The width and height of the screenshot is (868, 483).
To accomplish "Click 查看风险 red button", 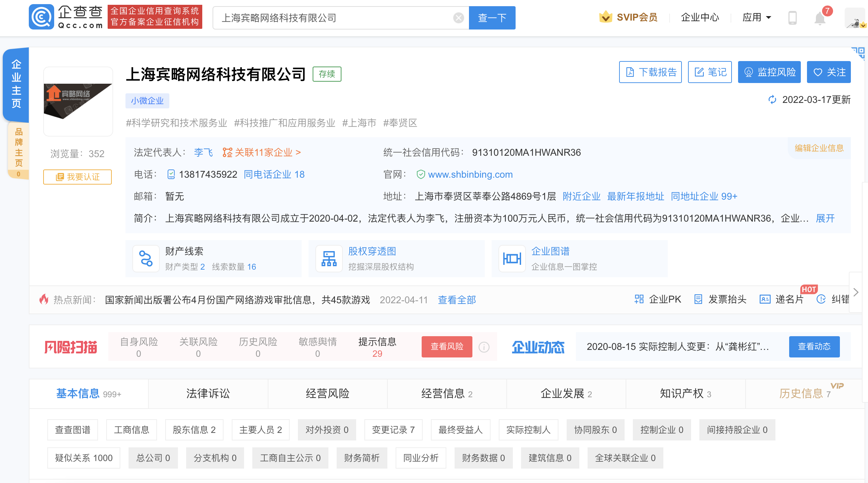I will pyautogui.click(x=447, y=347).
